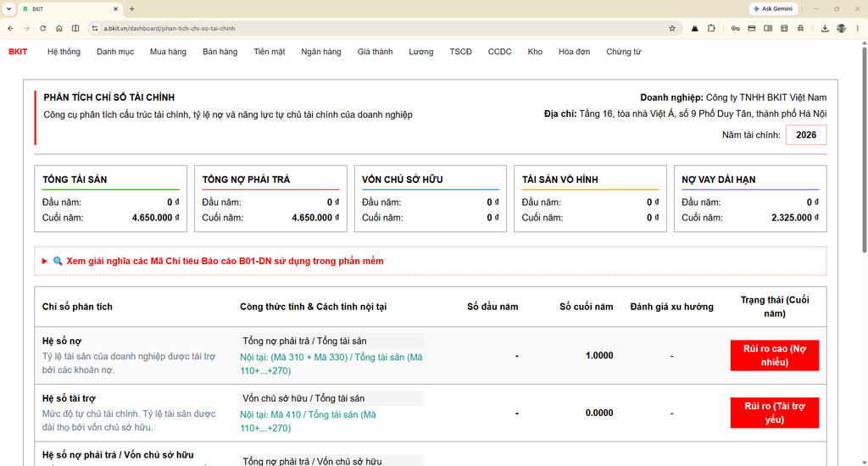Go back with the browser back arrow

click(x=10, y=28)
